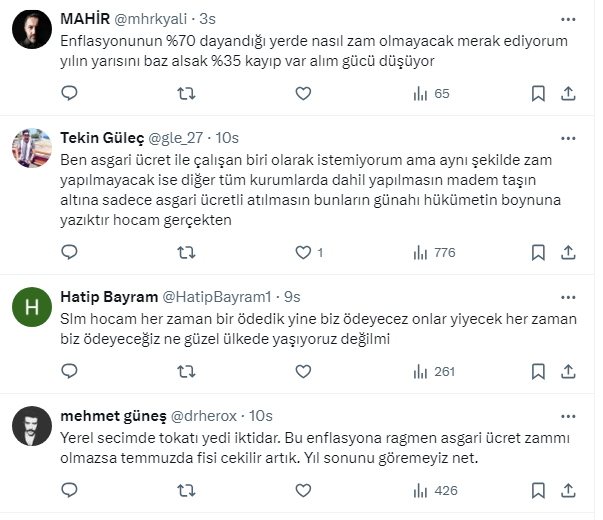Image resolution: width=603 pixels, height=520 pixels.
Task: Click mehmet güneş's profile avatar
Action: [32, 427]
